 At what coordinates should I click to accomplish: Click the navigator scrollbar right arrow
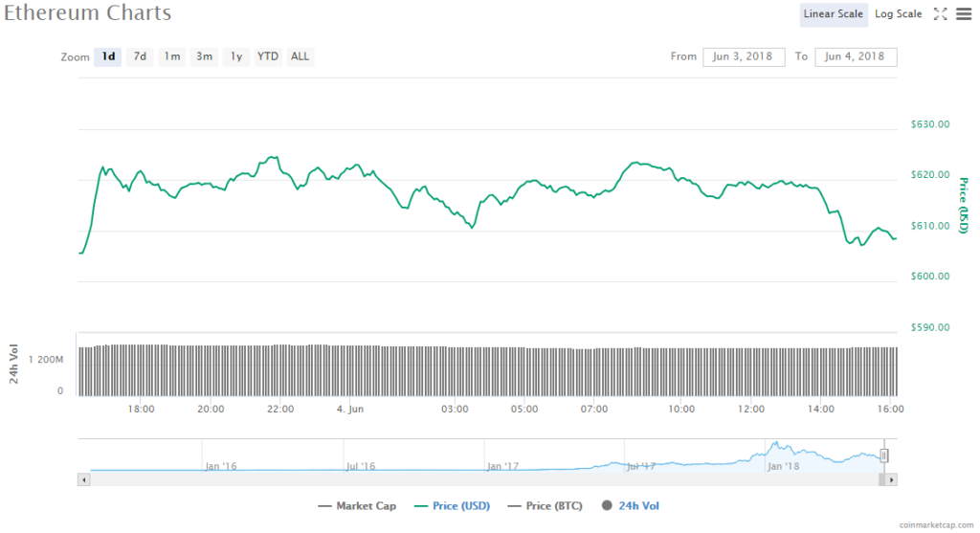tap(891, 478)
